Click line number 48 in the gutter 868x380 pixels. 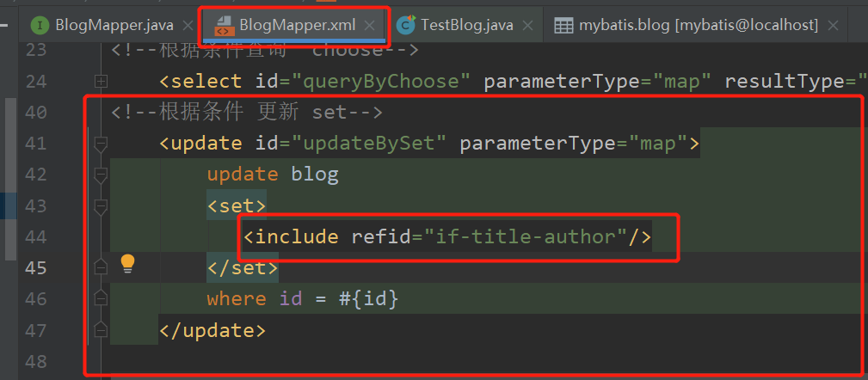36,362
